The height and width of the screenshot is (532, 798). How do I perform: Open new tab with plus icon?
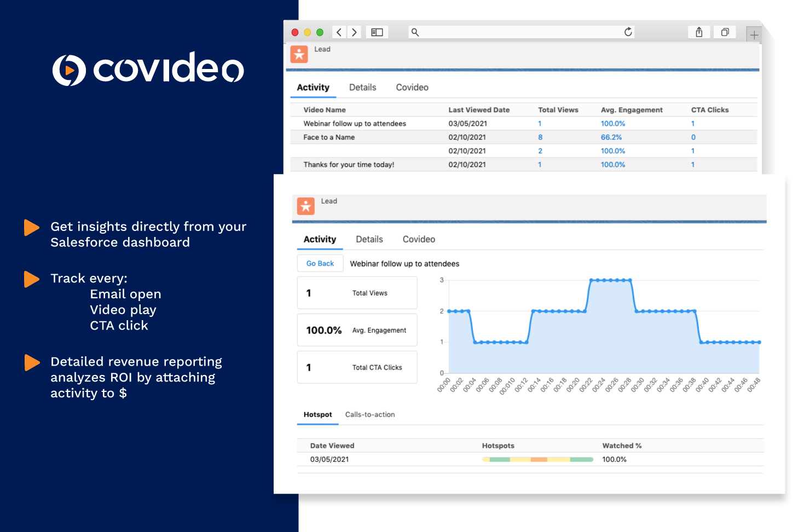(754, 35)
